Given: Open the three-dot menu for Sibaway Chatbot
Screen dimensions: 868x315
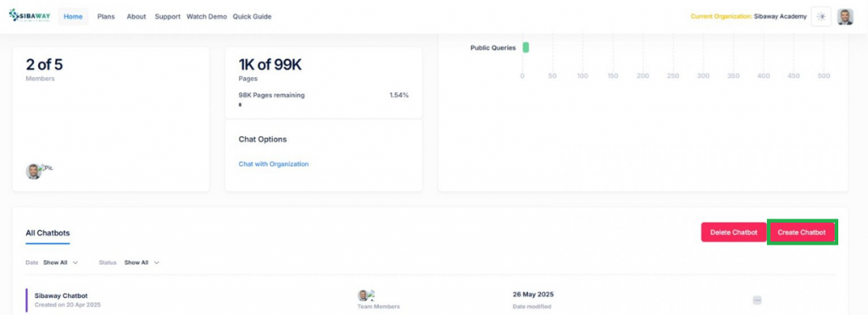Looking at the screenshot, I should coord(757,300).
